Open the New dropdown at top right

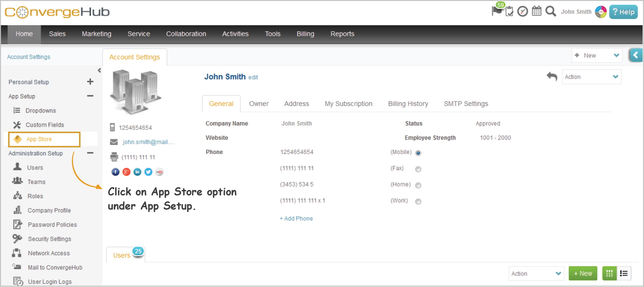click(x=597, y=55)
